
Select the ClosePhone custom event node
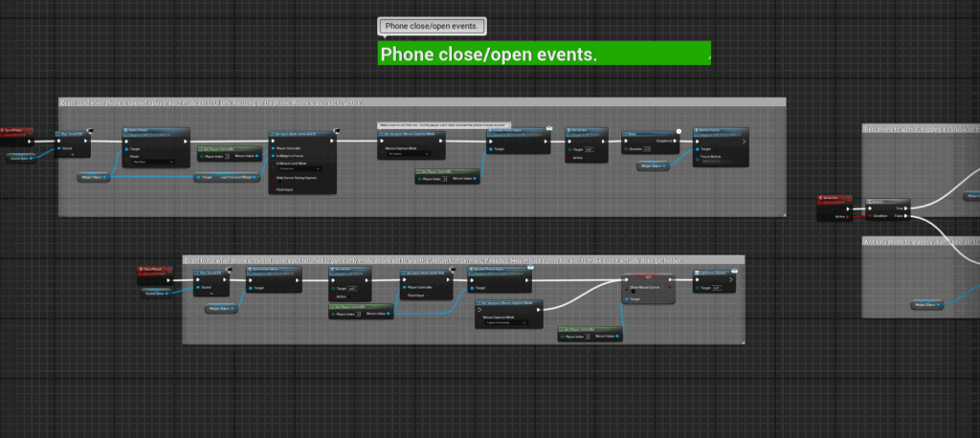153,271
